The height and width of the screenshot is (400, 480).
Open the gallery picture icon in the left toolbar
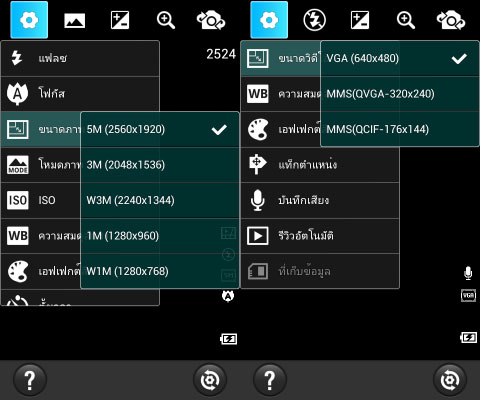[75, 20]
